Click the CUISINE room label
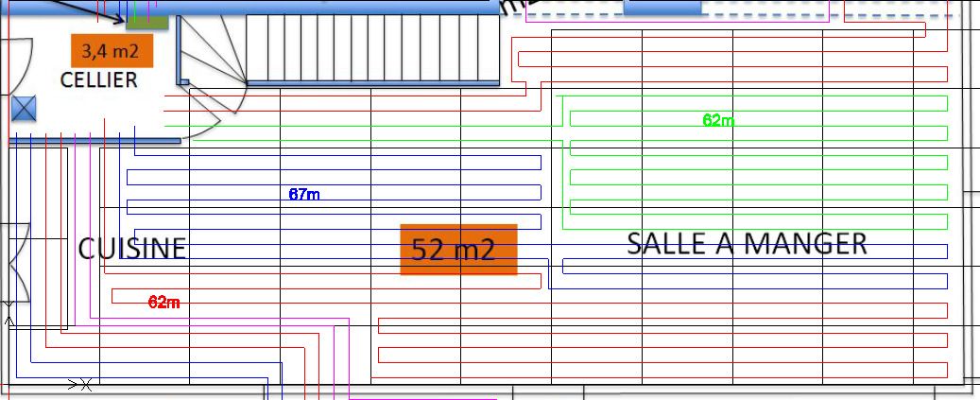The width and height of the screenshot is (980, 400). (x=132, y=249)
